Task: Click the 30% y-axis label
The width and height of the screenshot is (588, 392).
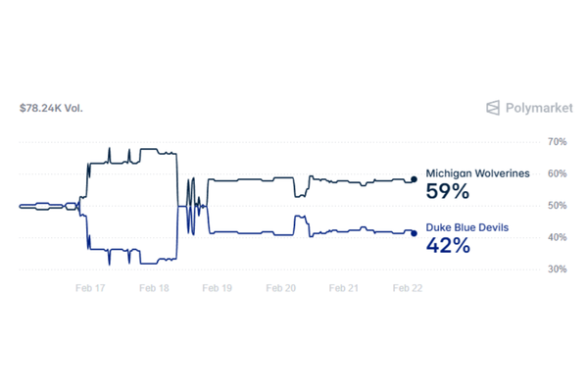Action: (x=557, y=269)
